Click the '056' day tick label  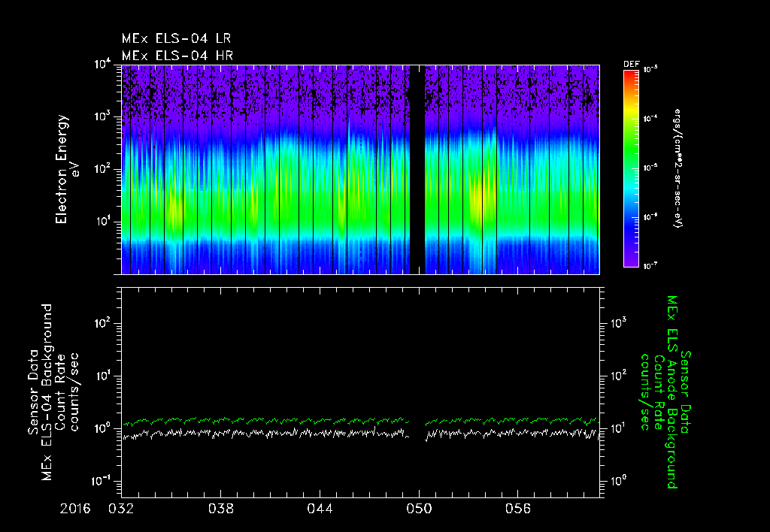click(x=518, y=509)
